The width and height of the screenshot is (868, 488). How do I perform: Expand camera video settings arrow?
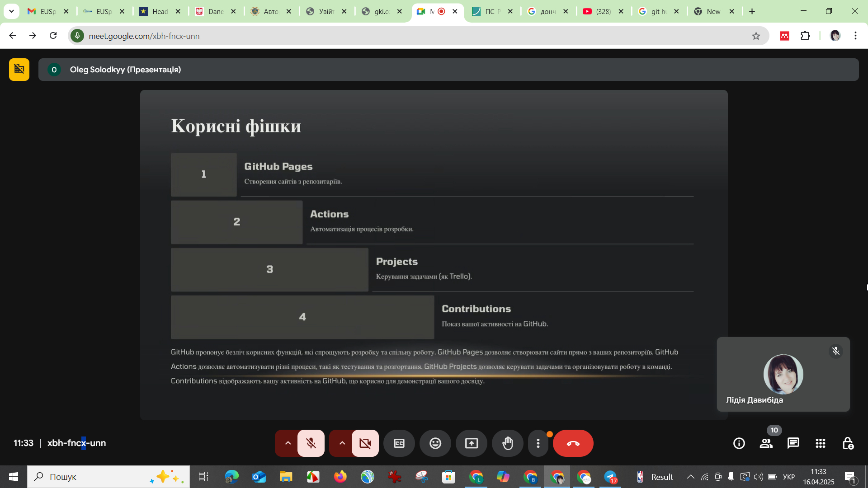[x=342, y=443]
